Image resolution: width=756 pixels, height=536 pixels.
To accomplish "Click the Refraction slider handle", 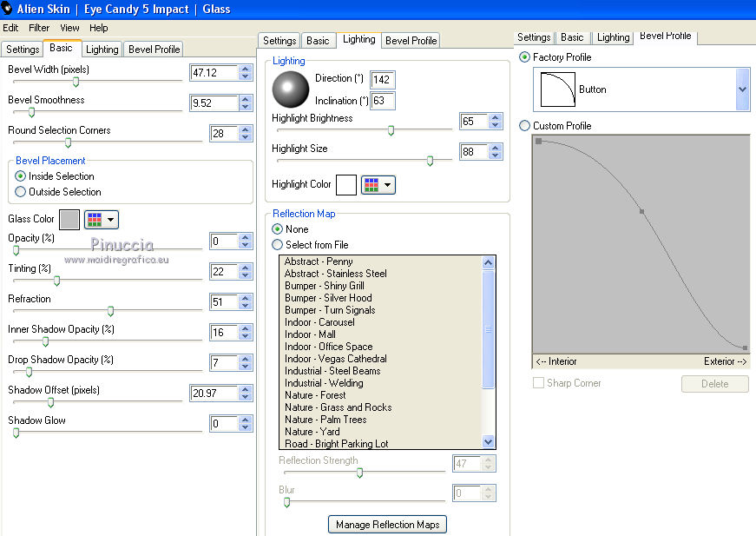I will [110, 311].
